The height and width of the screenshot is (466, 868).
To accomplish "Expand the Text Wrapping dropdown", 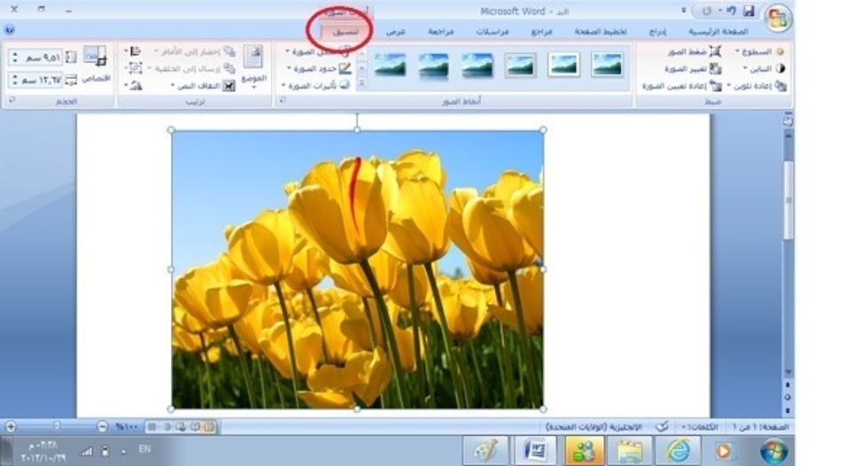I will 202,86.
